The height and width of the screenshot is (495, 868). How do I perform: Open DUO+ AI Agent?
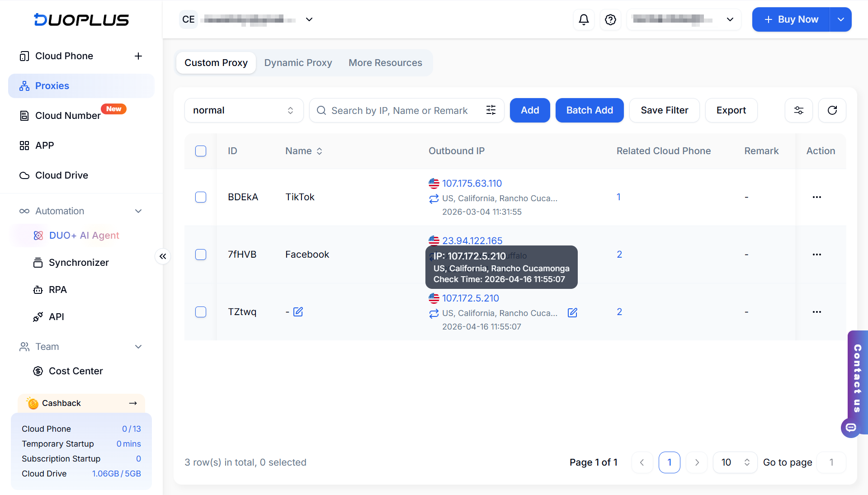[84, 236]
